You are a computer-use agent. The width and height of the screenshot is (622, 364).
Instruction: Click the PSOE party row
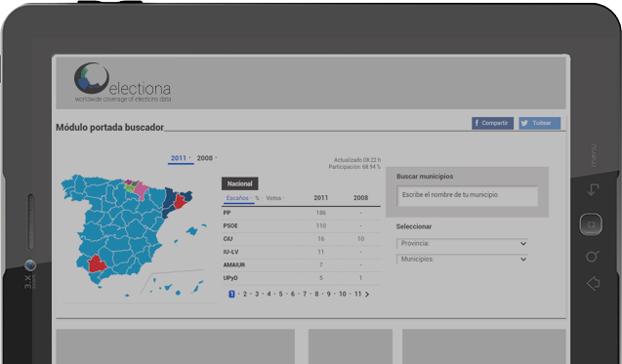pyautogui.click(x=301, y=226)
